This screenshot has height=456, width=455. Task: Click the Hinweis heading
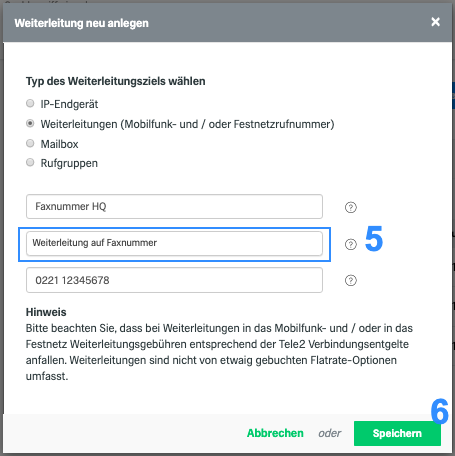coord(46,312)
